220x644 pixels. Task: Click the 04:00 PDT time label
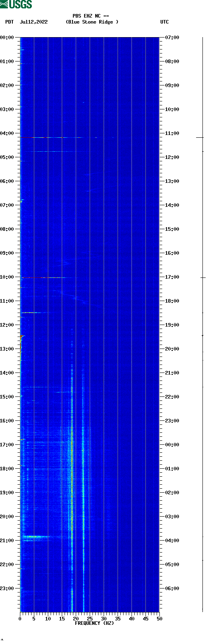click(7, 133)
